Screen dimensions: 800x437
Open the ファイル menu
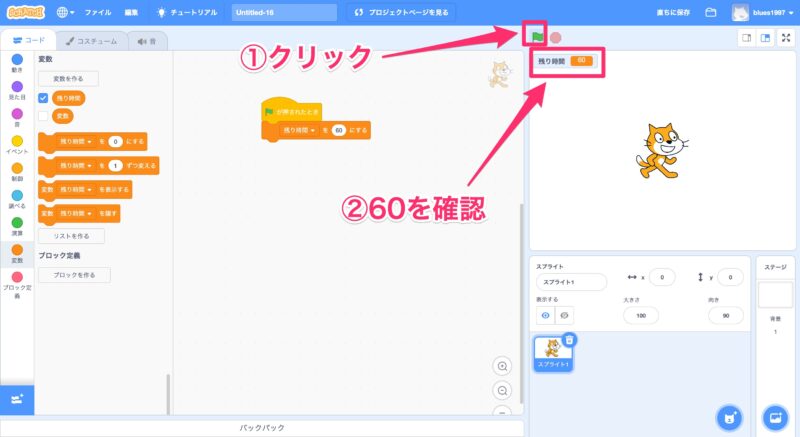[98, 13]
